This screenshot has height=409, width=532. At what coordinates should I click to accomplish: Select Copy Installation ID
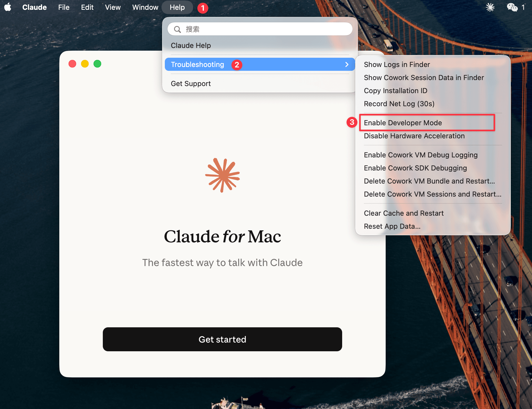coord(395,91)
